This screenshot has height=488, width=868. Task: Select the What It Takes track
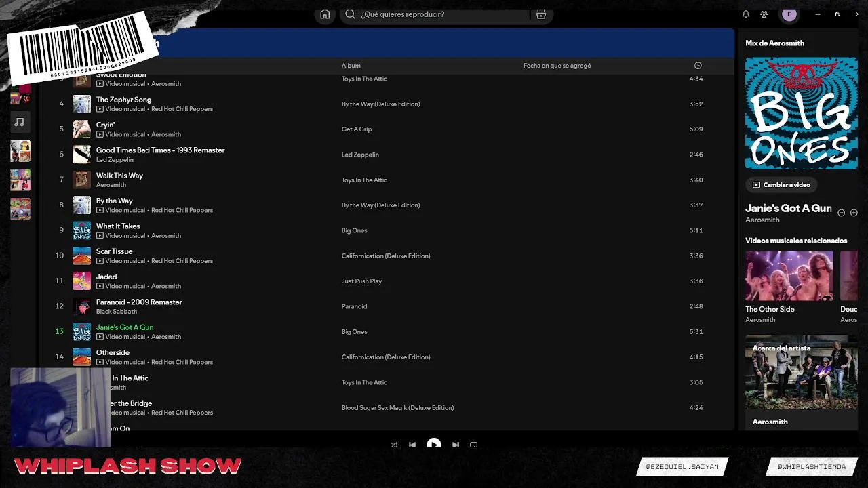(x=118, y=226)
